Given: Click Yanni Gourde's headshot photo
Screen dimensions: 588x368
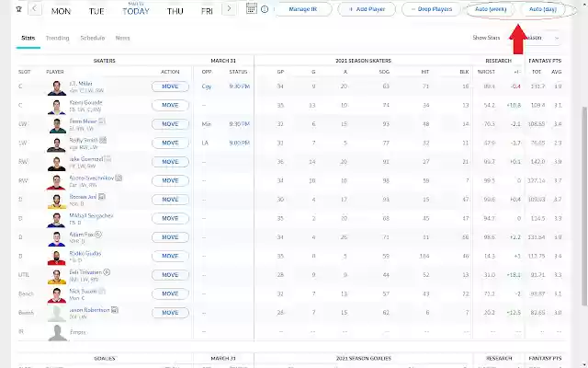Looking at the screenshot, I should (x=57, y=107).
